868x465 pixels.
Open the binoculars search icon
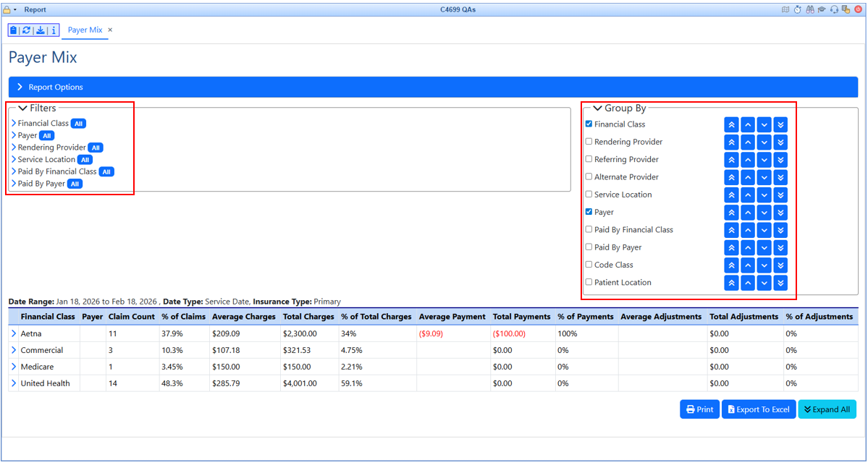810,9
